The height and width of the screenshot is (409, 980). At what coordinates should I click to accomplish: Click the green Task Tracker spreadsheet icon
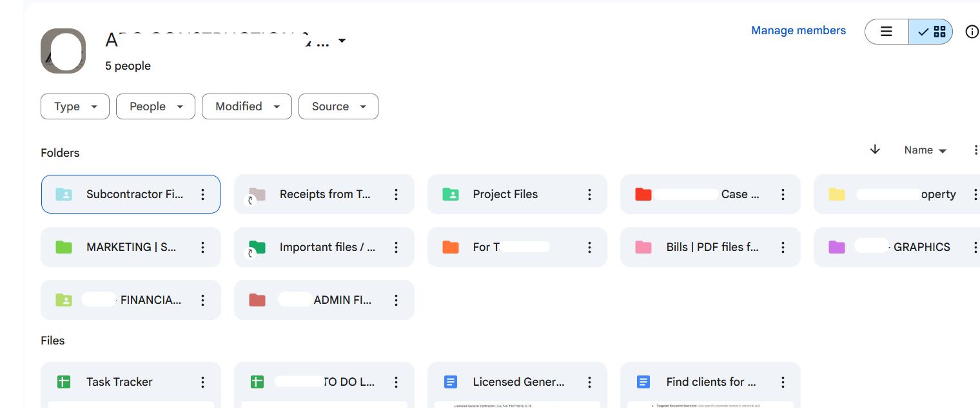pyautogui.click(x=63, y=382)
